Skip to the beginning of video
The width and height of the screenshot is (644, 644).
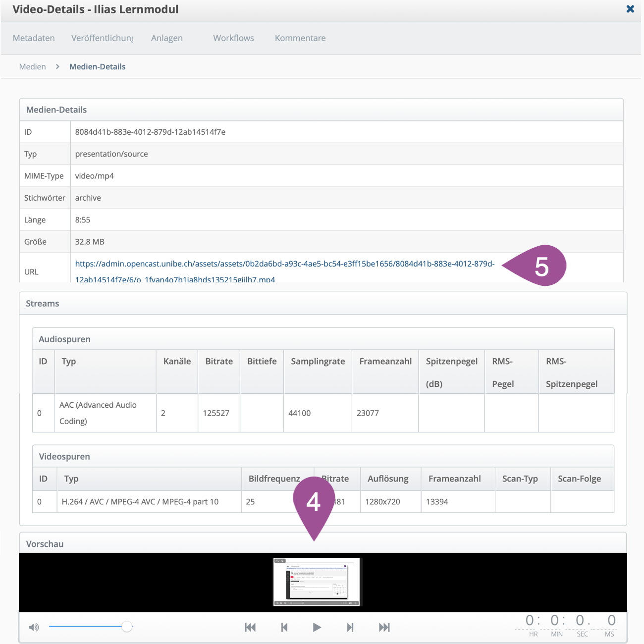click(x=250, y=627)
